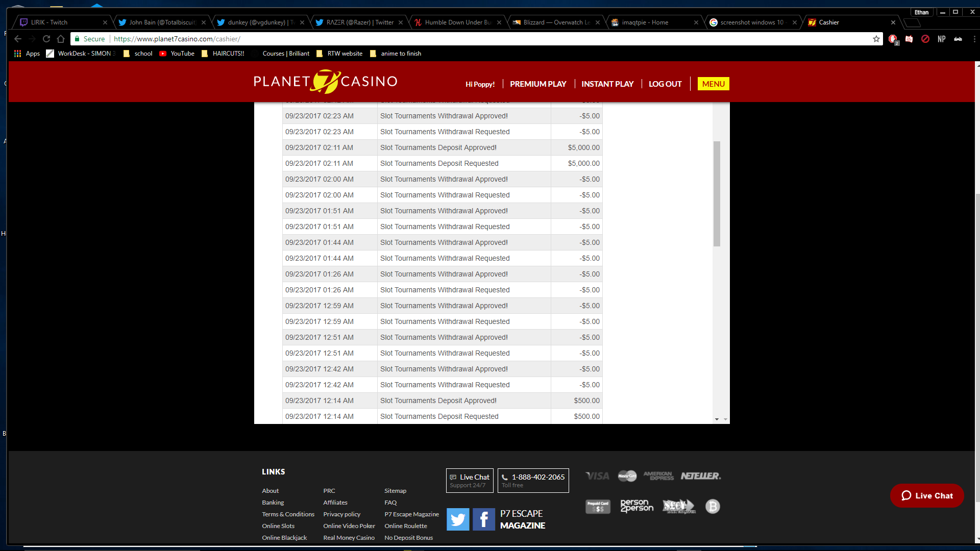Click the Bitcoin logo in footer

(x=713, y=506)
